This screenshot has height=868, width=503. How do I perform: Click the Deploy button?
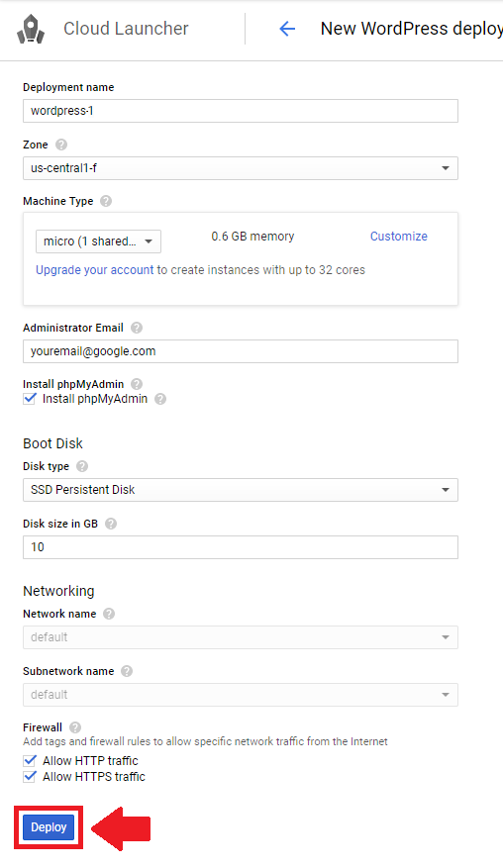(x=49, y=827)
